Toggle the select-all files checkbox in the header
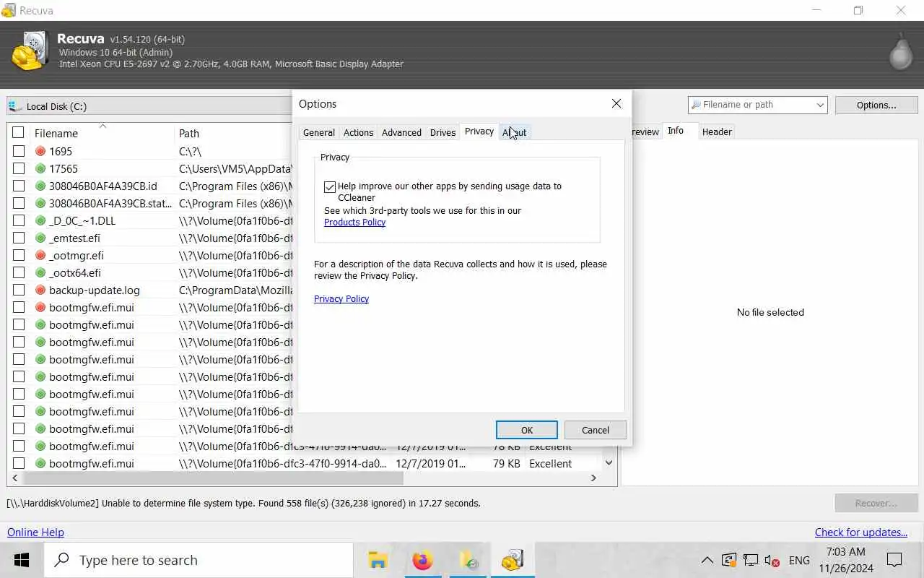 tap(18, 132)
